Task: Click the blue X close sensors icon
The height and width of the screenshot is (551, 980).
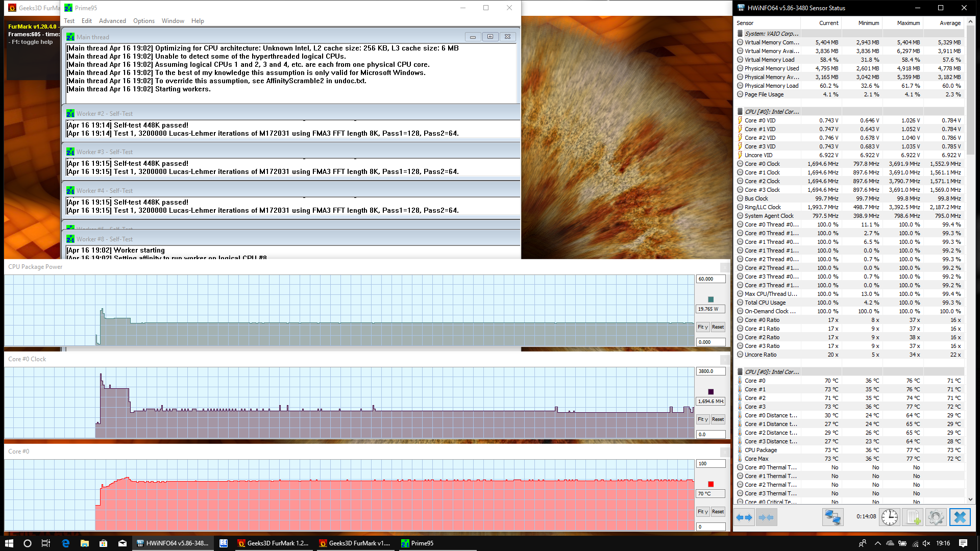Action: [960, 517]
